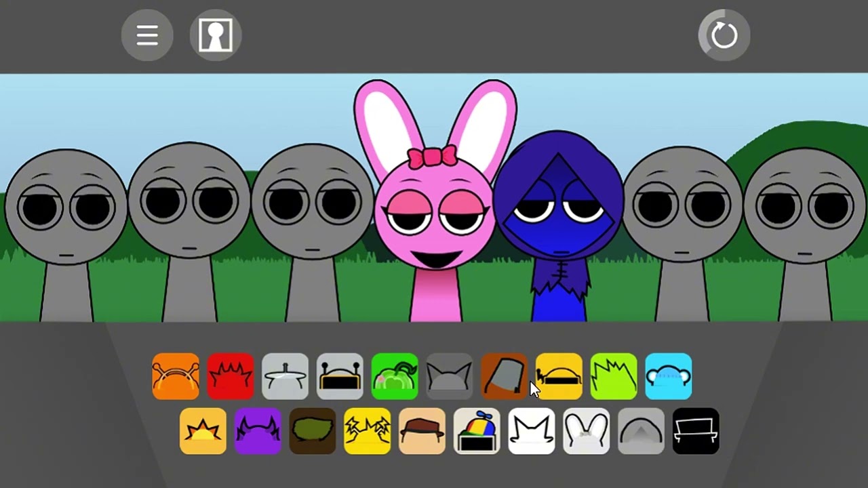Select the yellow helmet icon
This screenshot has height=488, width=868.
(x=559, y=376)
